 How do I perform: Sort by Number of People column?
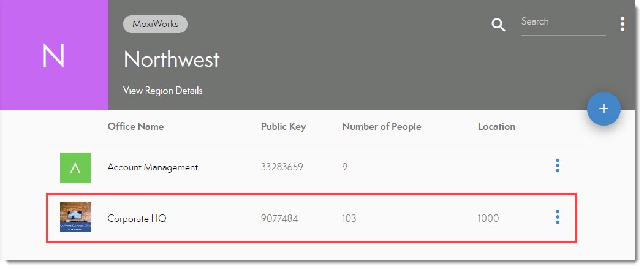[381, 127]
